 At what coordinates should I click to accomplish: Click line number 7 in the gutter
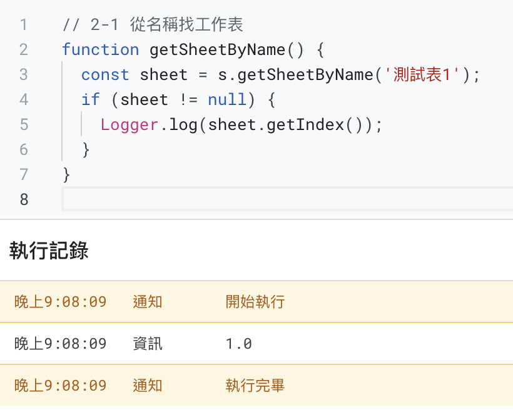(24, 174)
